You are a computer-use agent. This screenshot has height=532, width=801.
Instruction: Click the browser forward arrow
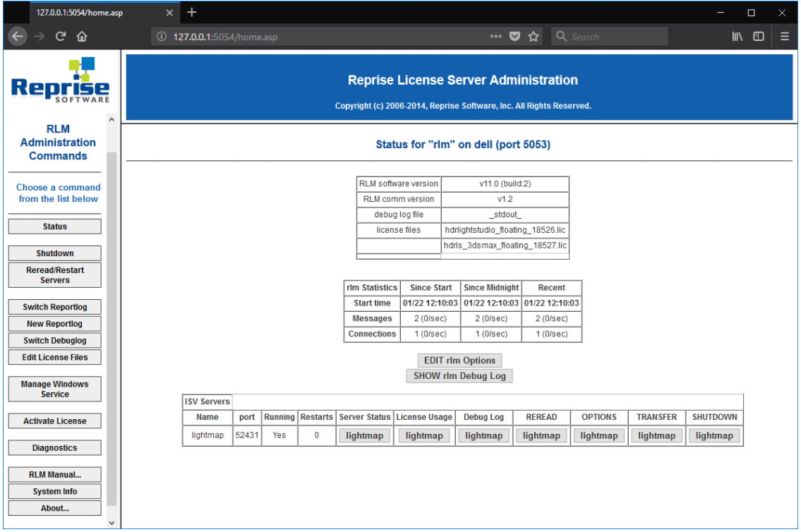[x=39, y=36]
